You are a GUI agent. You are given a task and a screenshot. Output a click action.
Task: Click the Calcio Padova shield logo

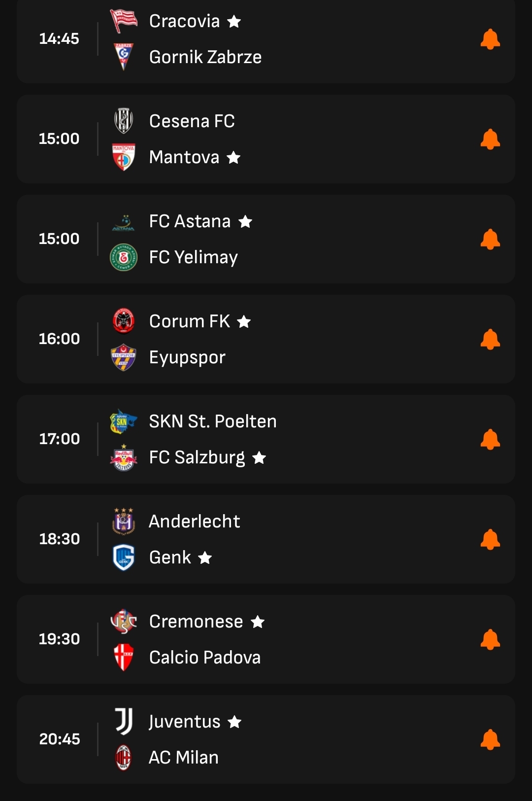click(x=123, y=658)
